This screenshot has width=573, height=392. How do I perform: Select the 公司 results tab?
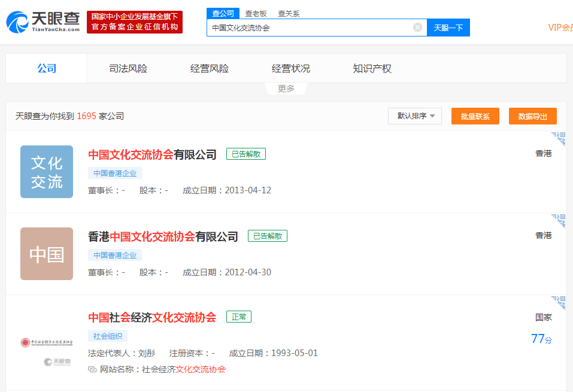[47, 68]
